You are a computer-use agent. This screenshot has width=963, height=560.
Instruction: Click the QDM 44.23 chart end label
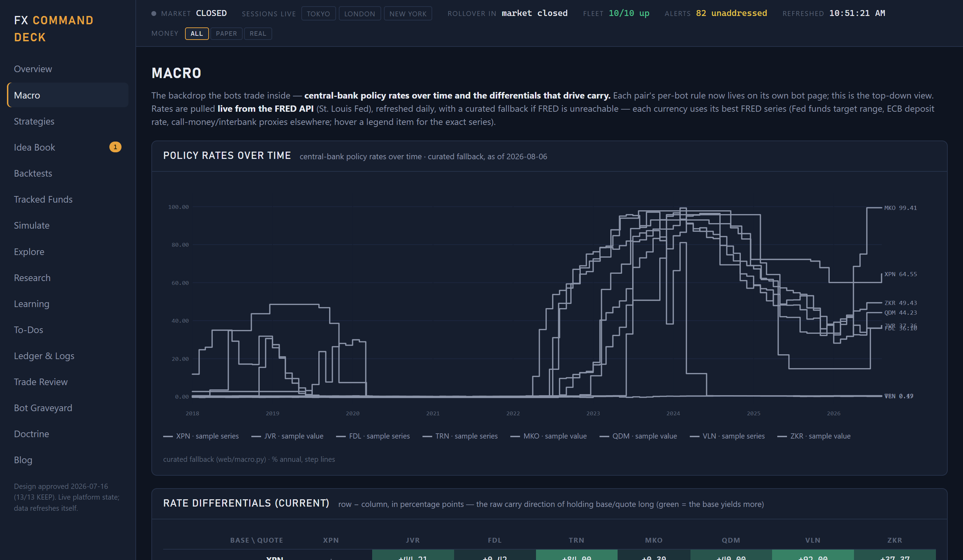point(900,313)
